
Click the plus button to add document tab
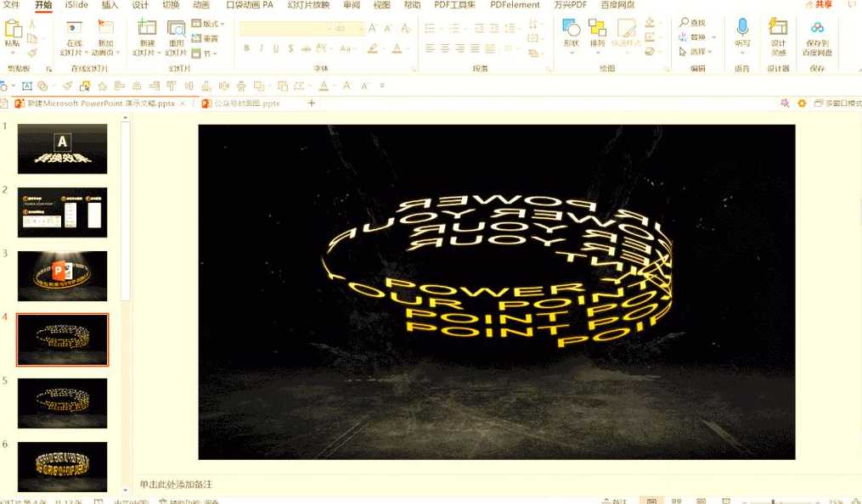click(x=311, y=103)
